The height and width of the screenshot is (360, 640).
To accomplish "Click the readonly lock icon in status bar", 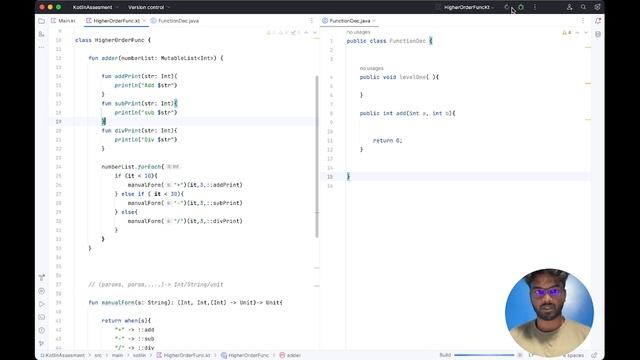I will click(594, 356).
